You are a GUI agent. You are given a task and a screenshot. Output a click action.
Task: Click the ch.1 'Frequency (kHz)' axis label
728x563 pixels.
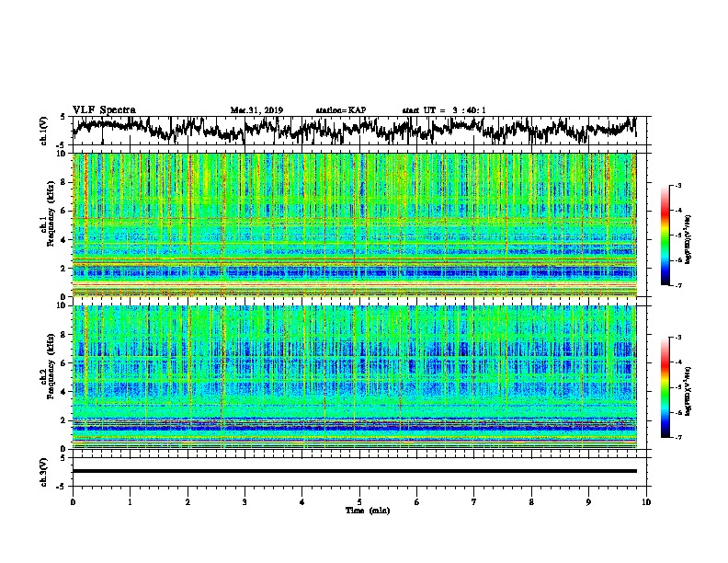point(51,214)
